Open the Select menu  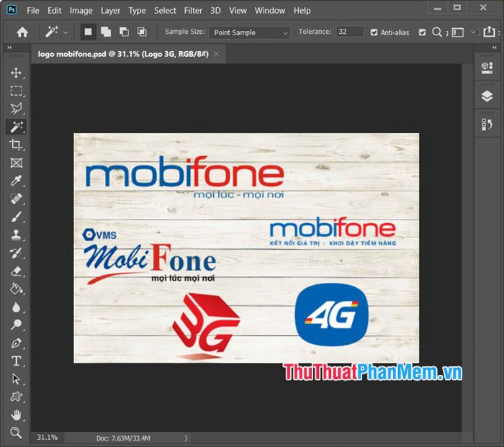point(165,11)
